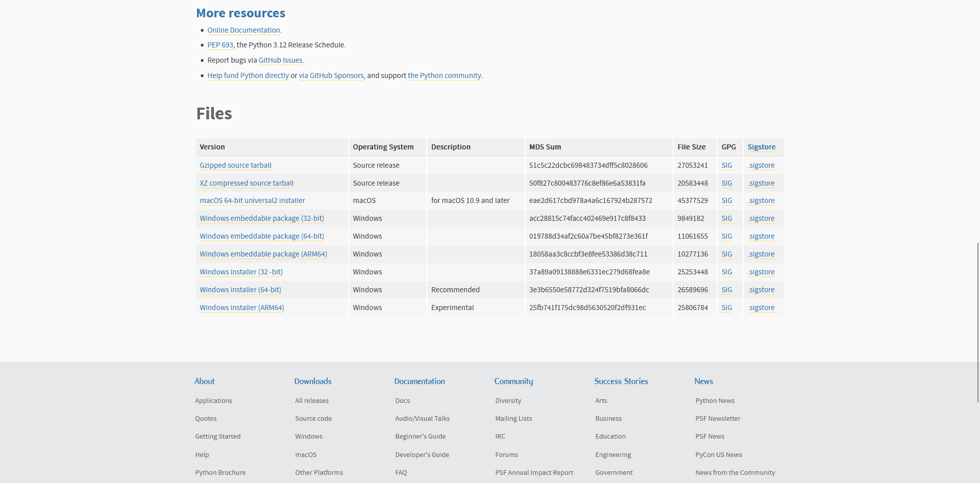Follow the GitHub Issues link
The image size is (980, 483).
click(280, 60)
